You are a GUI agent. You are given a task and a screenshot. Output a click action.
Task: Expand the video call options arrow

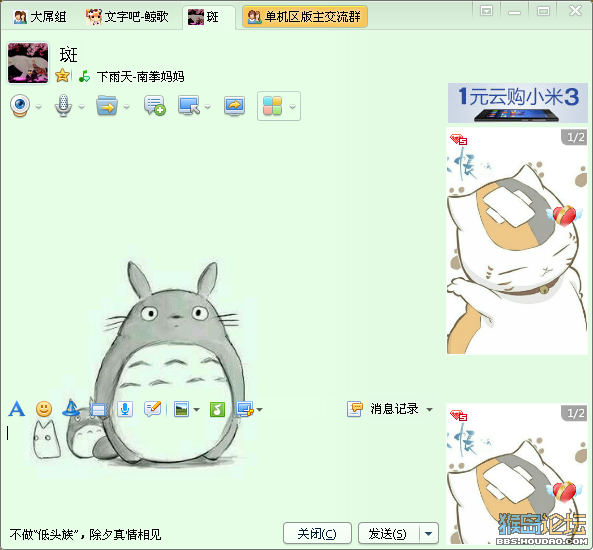[39, 107]
